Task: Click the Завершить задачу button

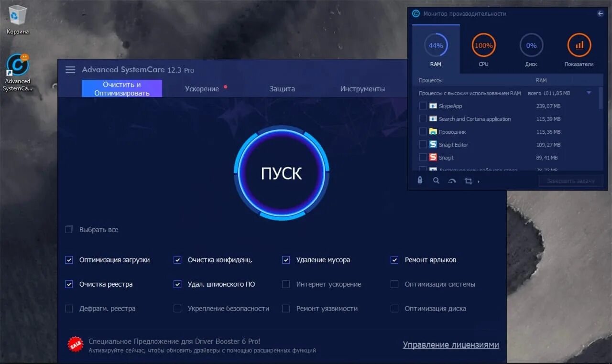Action: [571, 181]
